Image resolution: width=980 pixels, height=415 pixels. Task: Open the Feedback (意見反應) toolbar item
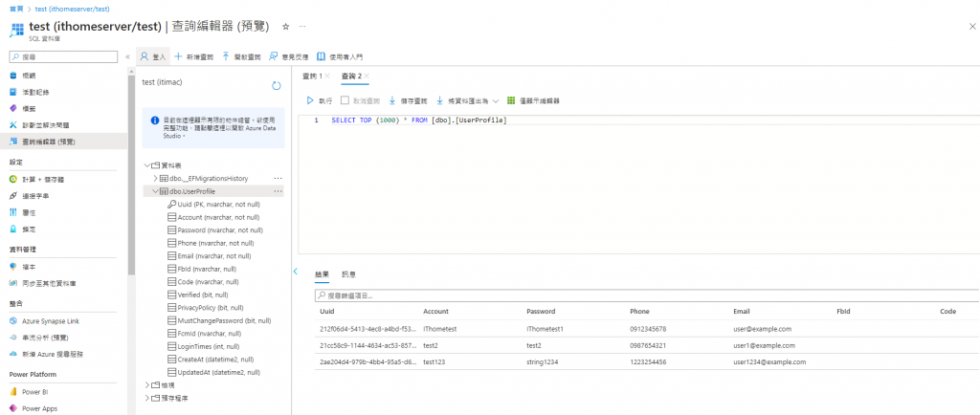pos(288,56)
